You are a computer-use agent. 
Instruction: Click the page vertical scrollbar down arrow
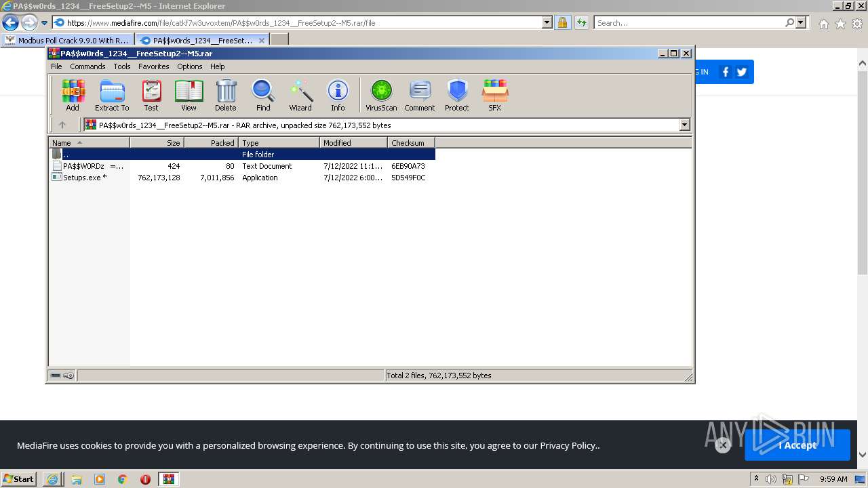coord(863,455)
